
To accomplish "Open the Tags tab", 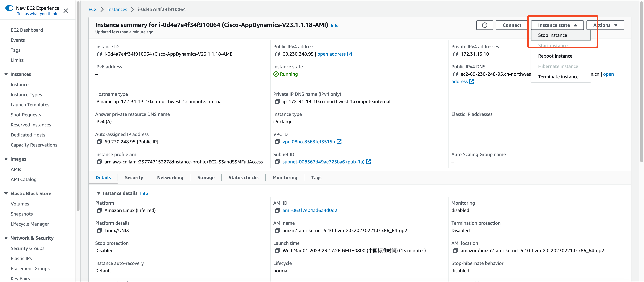I will pyautogui.click(x=316, y=178).
